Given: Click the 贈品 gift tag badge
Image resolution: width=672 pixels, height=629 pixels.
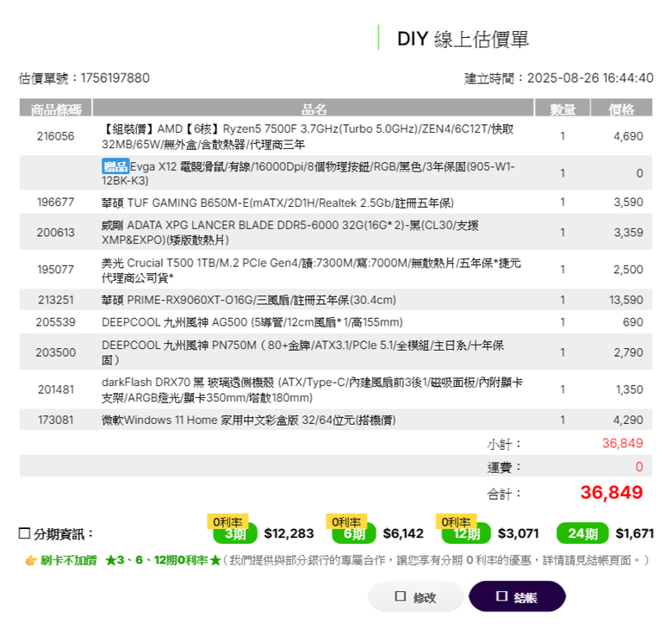Looking at the screenshot, I should click(115, 166).
